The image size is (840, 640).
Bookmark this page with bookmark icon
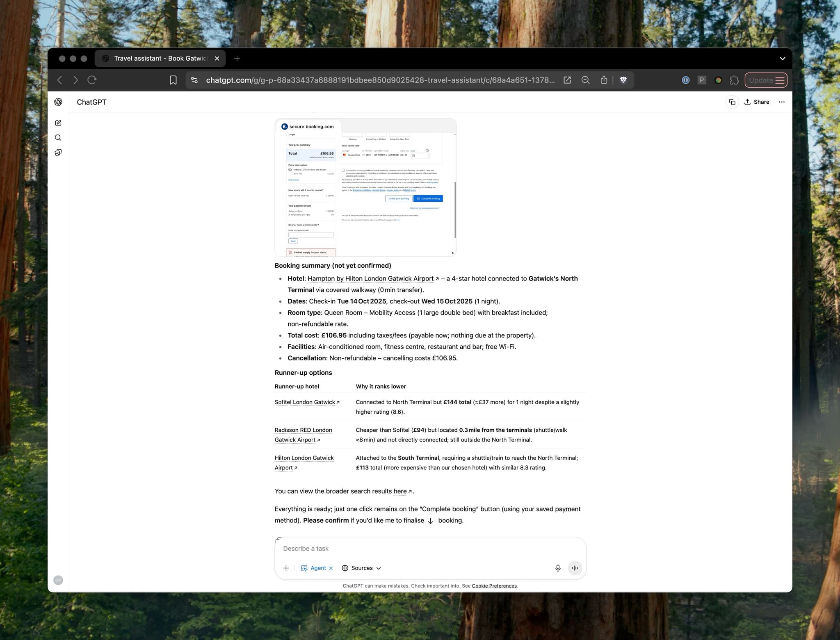(x=173, y=80)
